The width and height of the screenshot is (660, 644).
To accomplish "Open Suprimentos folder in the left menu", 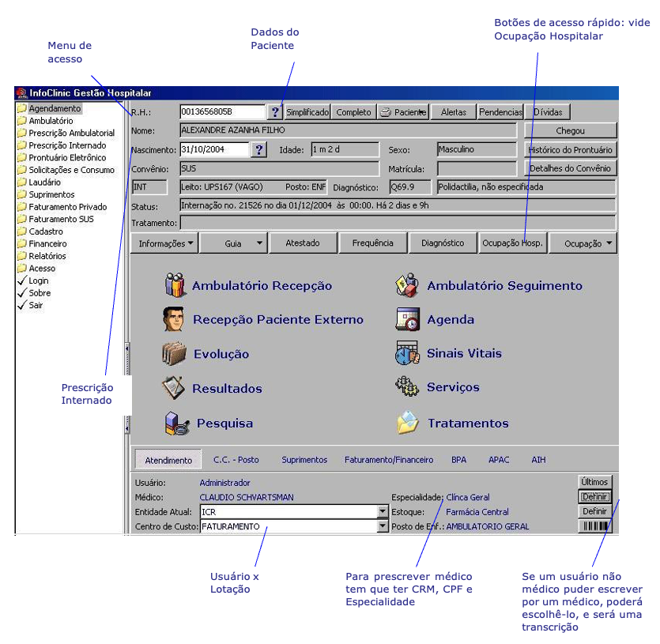I will click(47, 194).
